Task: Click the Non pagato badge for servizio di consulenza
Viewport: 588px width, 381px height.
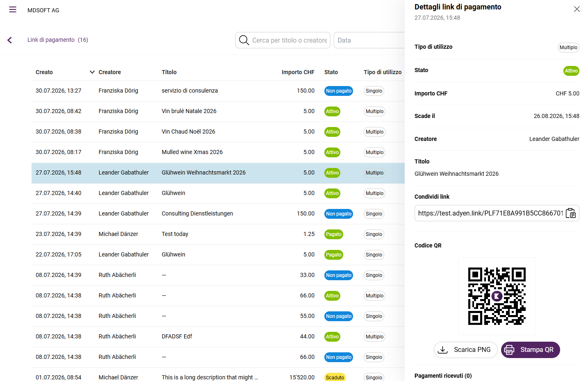Action: [339, 91]
